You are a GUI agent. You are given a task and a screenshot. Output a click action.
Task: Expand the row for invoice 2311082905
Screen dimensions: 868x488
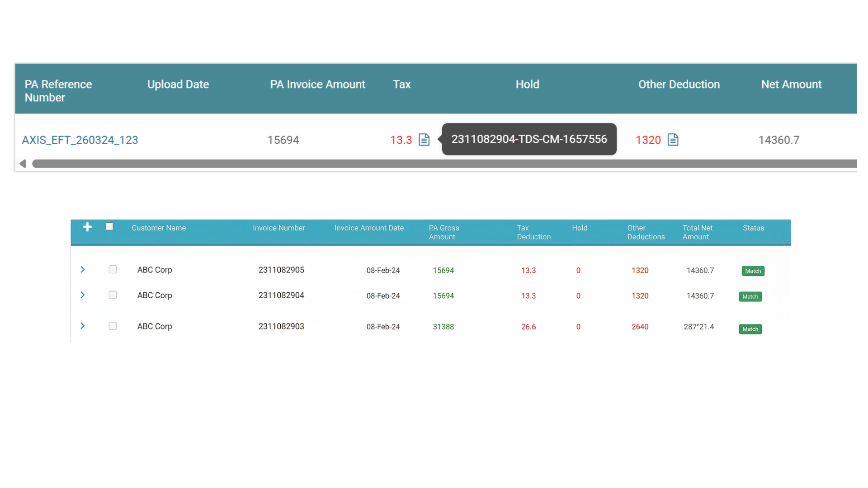[x=82, y=269]
